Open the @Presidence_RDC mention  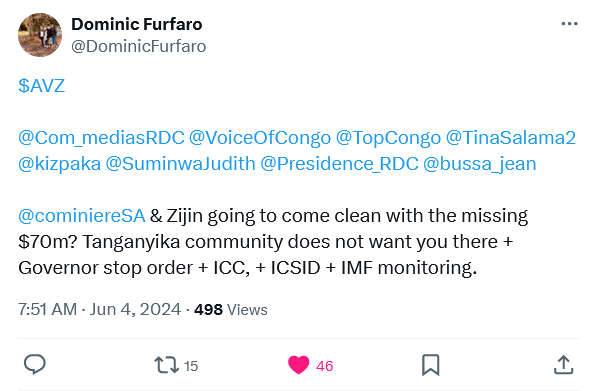coord(339,164)
